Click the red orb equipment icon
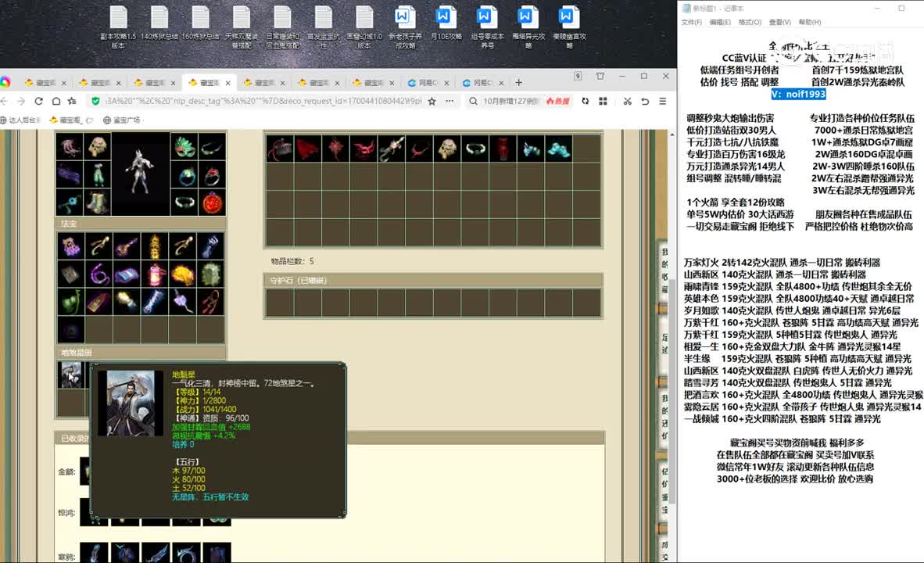Viewport: 924px width, 563px height. coord(212,203)
